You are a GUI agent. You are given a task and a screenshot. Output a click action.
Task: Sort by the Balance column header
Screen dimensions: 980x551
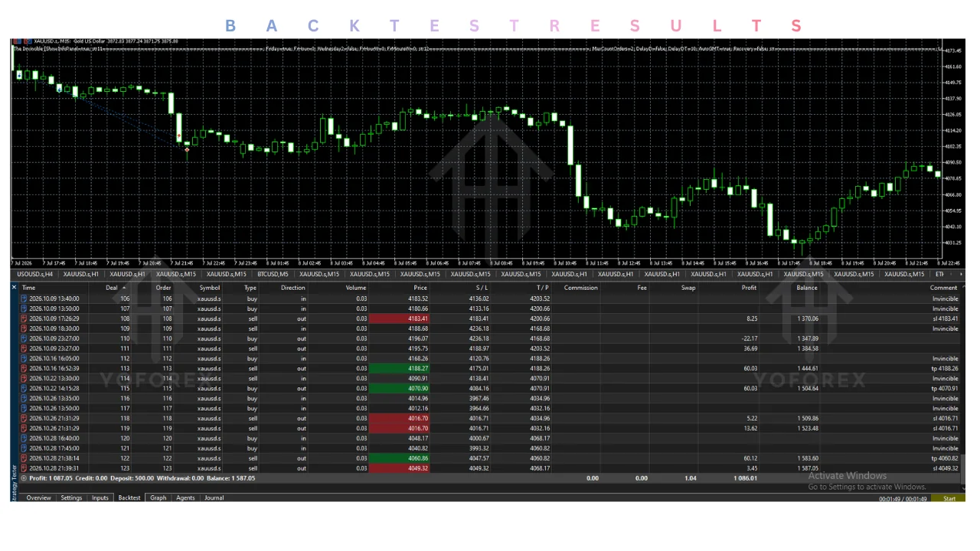point(807,288)
